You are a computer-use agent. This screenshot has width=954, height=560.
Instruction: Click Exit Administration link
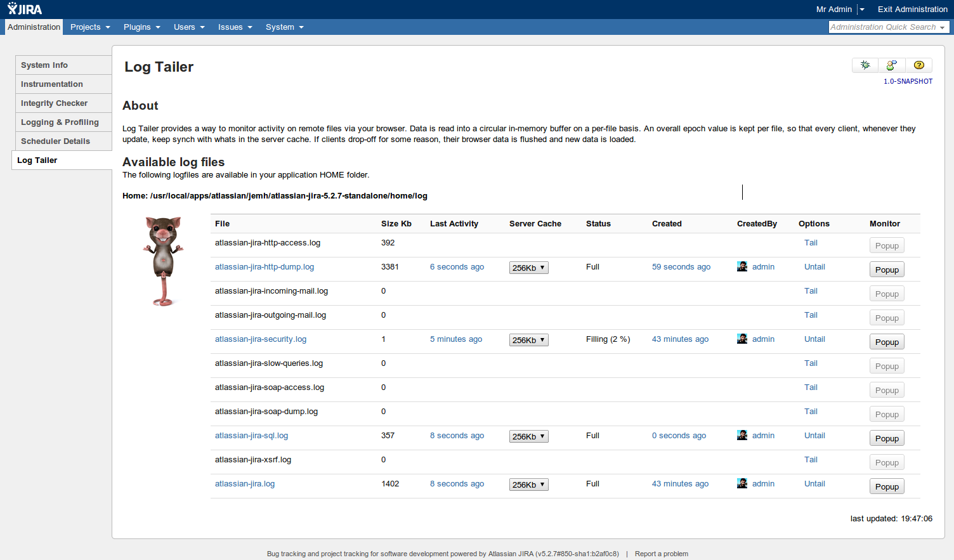tap(912, 9)
